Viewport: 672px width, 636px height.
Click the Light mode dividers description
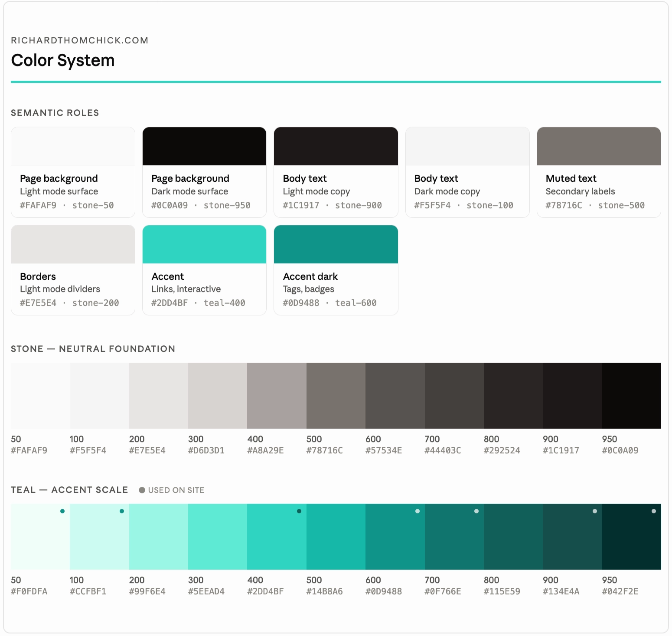(x=60, y=289)
